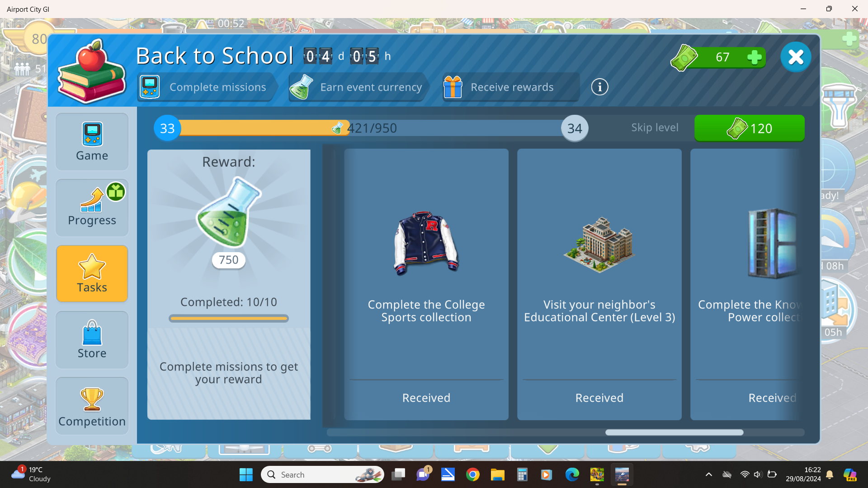
Task: Click the control tower icon behind the dialog
Action: coord(840,106)
